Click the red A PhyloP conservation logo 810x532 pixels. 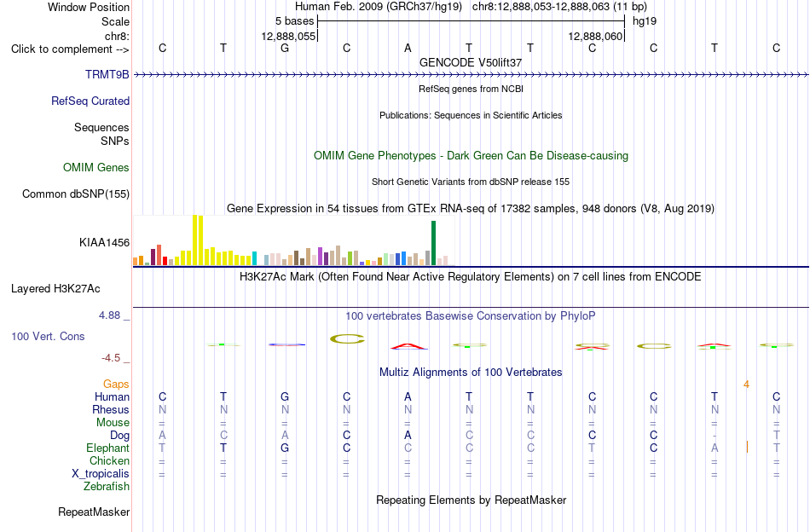coord(408,346)
